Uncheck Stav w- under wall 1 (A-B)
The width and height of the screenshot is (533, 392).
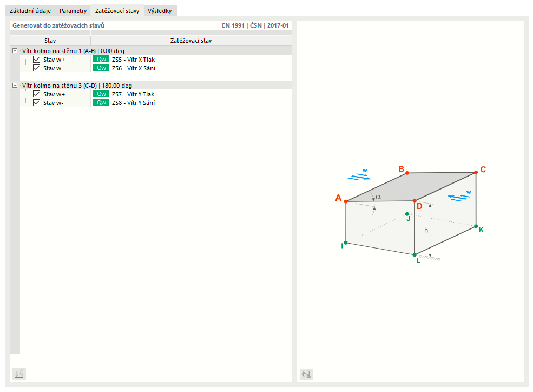pyautogui.click(x=37, y=68)
